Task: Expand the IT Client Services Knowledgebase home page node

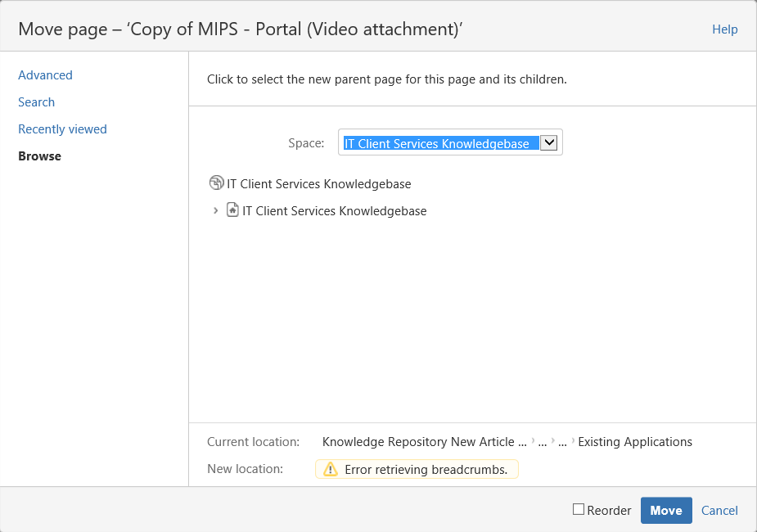Action: 215,210
